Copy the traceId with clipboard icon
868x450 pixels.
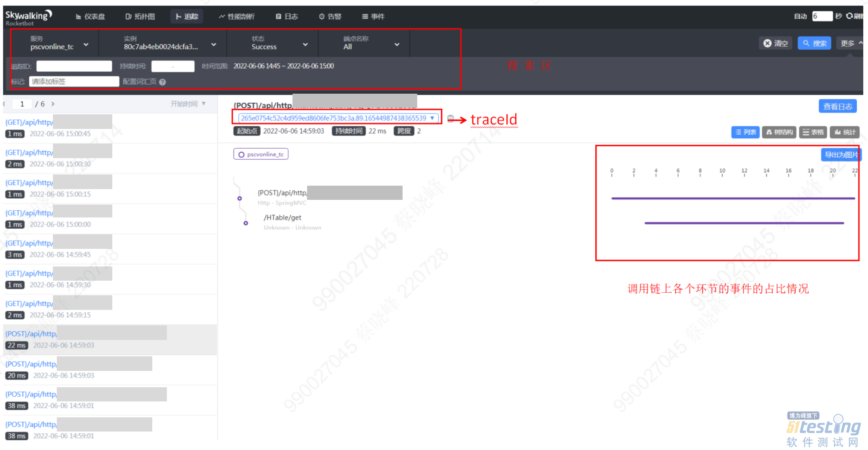(x=450, y=118)
